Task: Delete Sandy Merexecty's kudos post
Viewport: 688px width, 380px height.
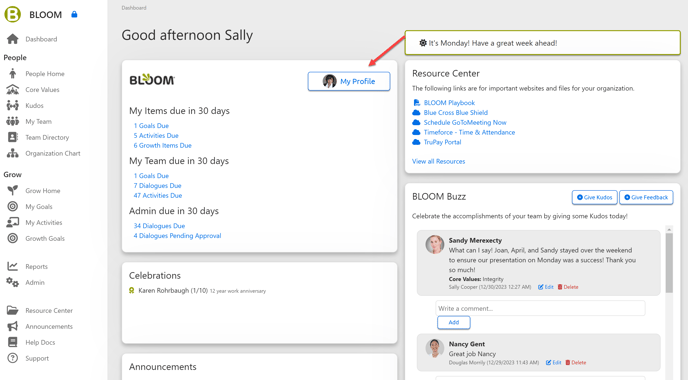Action: (x=568, y=287)
